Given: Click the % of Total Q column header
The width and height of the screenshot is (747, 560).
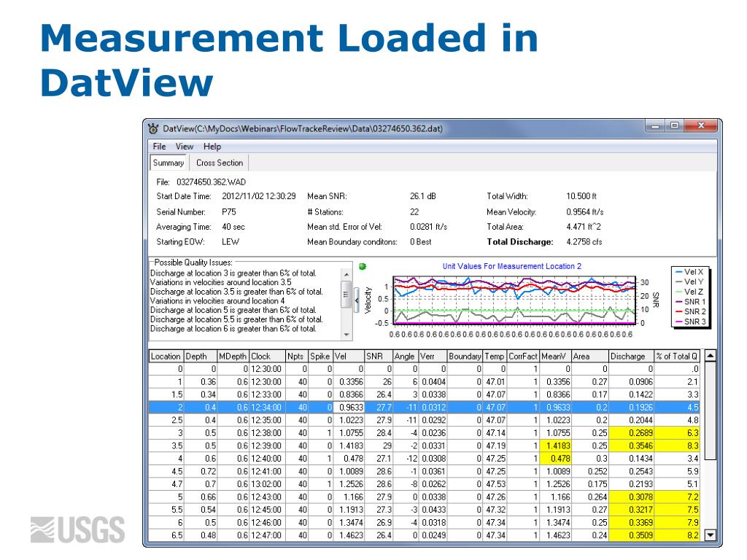Looking at the screenshot, I should 677,356.
